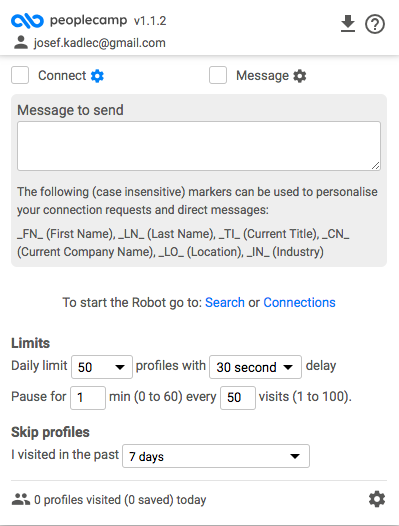Expand the 7 days skip profiles dropdown
Screen dimensions: 399x526
tap(216, 456)
